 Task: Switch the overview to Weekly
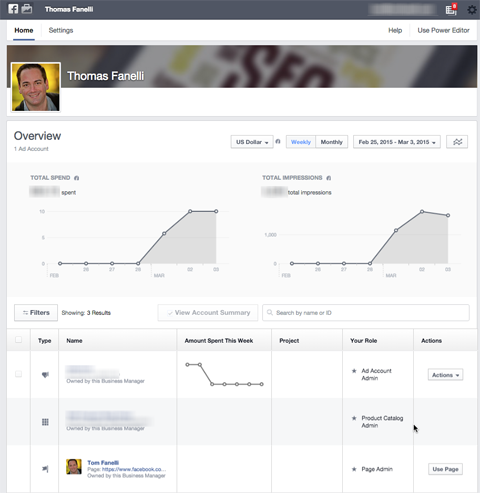(x=301, y=142)
